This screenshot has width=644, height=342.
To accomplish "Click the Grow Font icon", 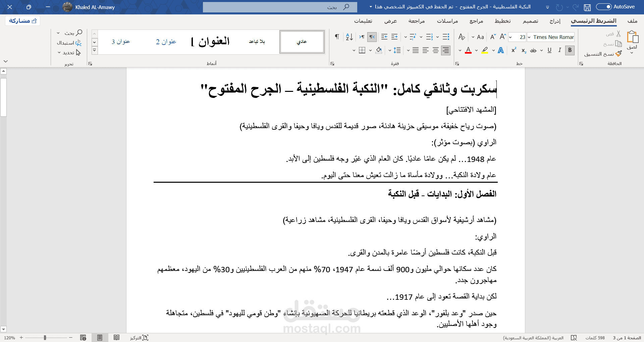I will 503,37.
